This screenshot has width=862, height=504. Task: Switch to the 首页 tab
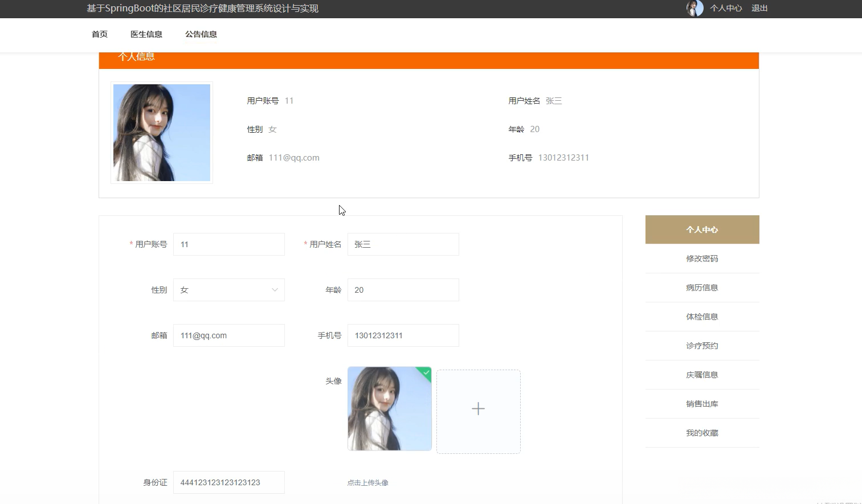(99, 34)
